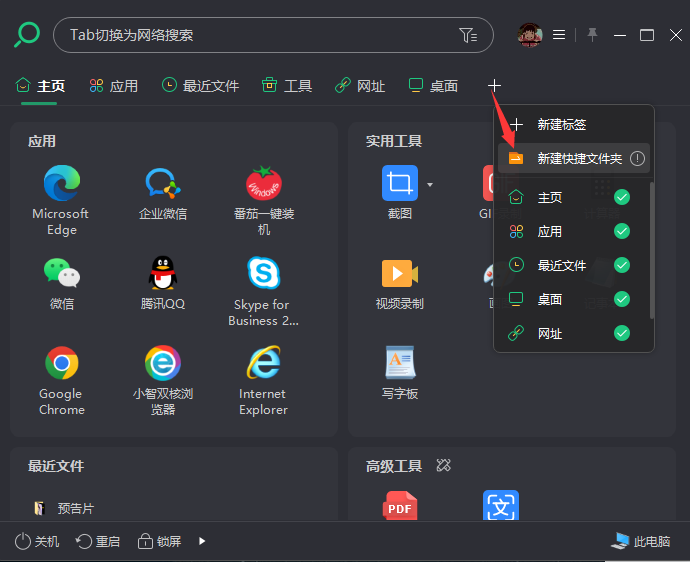Switch to the 网址 tab
The width and height of the screenshot is (690, 562).
[360, 85]
